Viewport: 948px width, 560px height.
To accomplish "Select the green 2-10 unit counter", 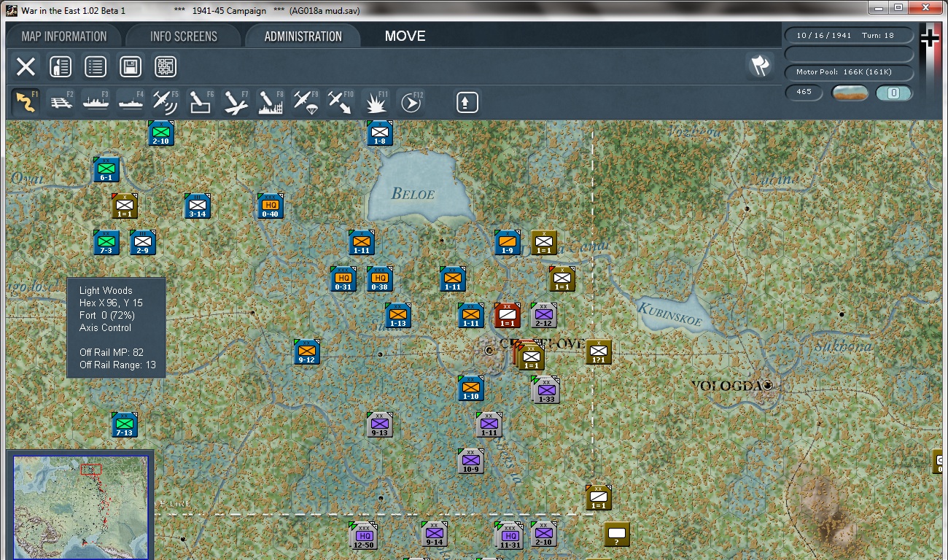I will [161, 133].
